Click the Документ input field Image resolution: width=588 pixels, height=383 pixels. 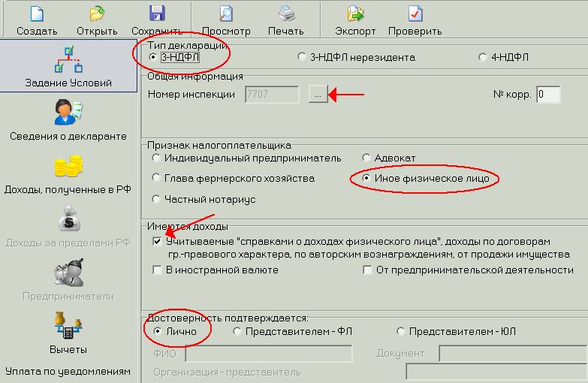513,354
